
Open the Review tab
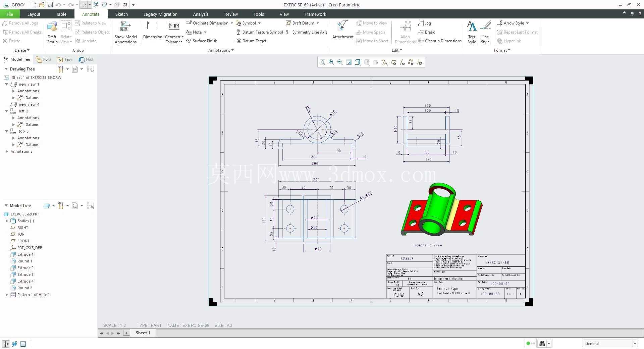(231, 14)
